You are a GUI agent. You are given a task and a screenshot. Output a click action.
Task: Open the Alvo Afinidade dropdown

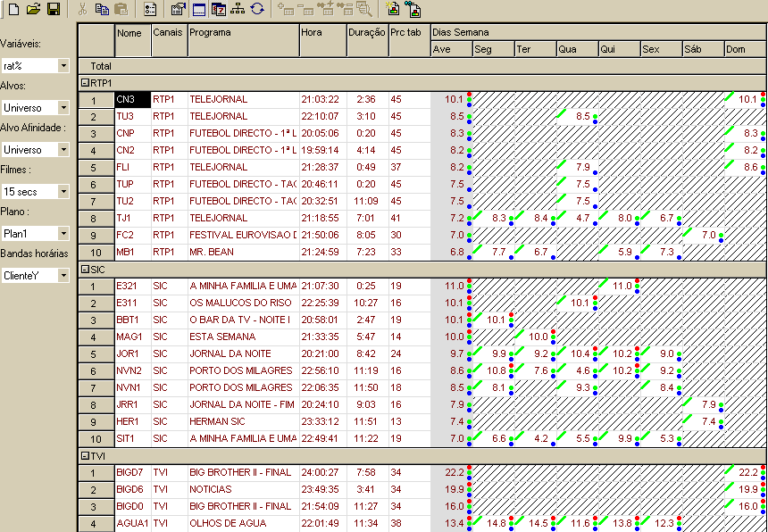(63, 150)
